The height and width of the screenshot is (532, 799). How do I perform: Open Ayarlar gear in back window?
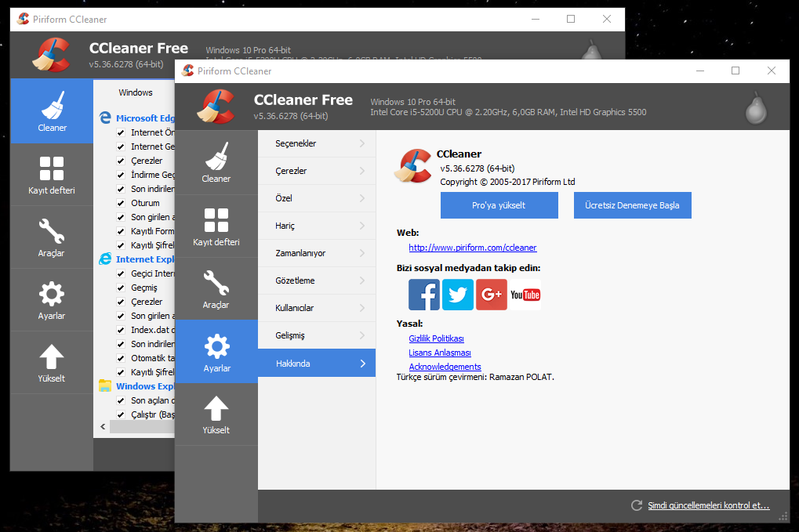tap(52, 300)
